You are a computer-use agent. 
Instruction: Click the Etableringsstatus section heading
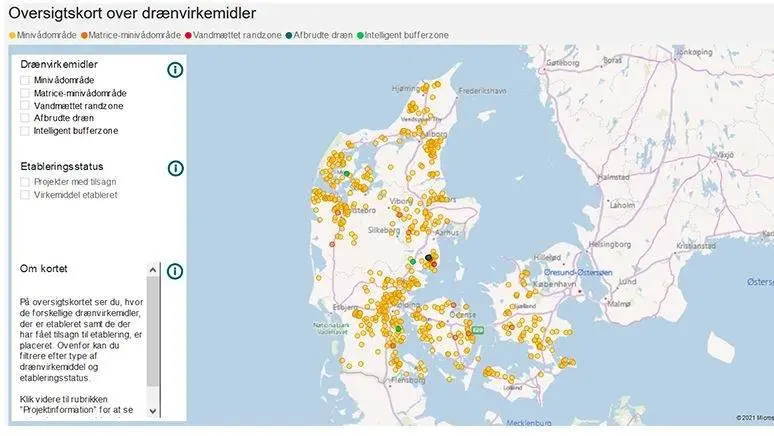[x=62, y=166]
